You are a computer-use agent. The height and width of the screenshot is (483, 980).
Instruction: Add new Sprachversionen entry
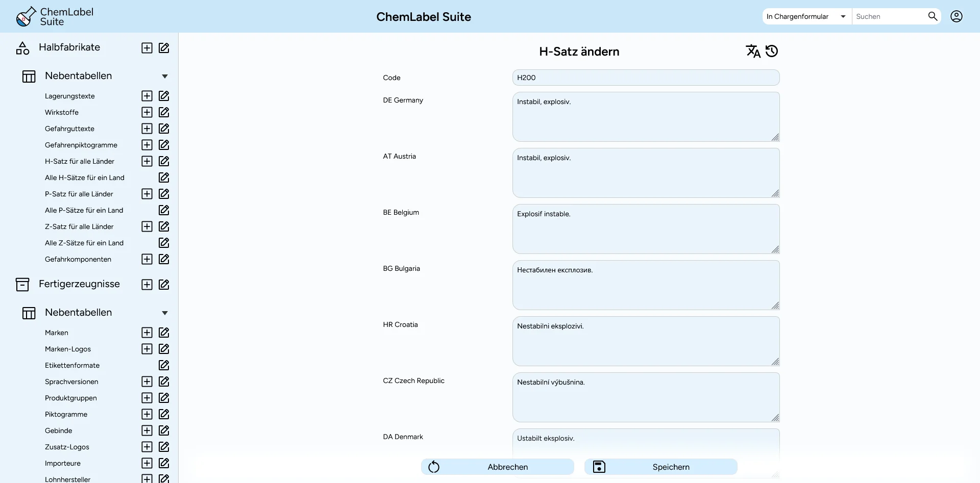[x=147, y=382]
